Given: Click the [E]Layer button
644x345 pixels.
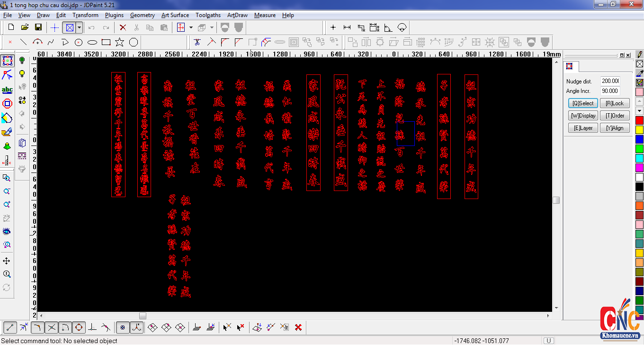Looking at the screenshot, I should (583, 128).
